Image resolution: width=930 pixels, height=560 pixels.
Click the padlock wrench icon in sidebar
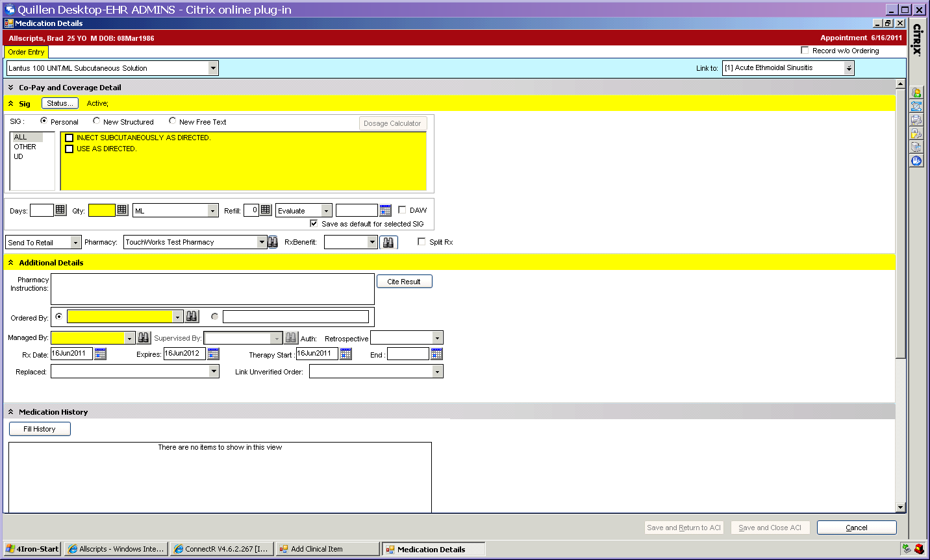pyautogui.click(x=916, y=134)
